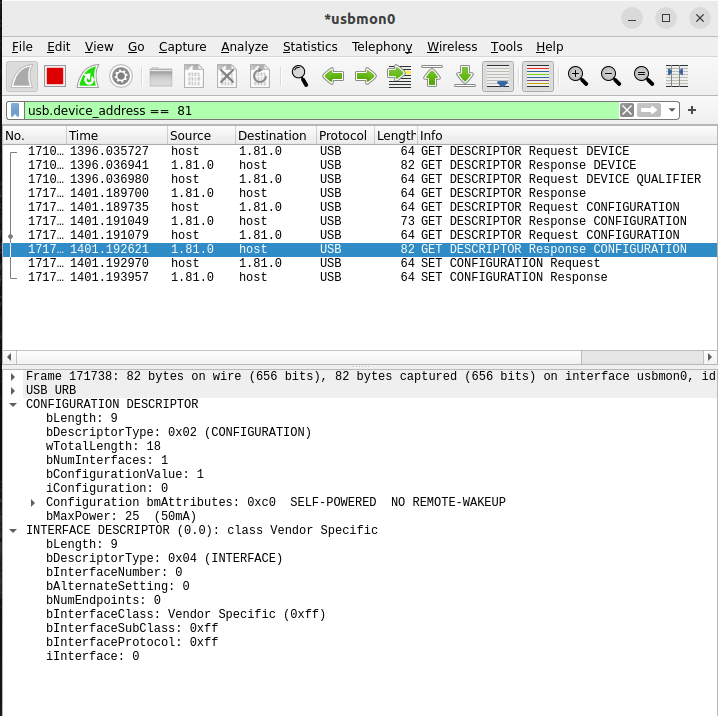Open the Wireless menu

[452, 47]
